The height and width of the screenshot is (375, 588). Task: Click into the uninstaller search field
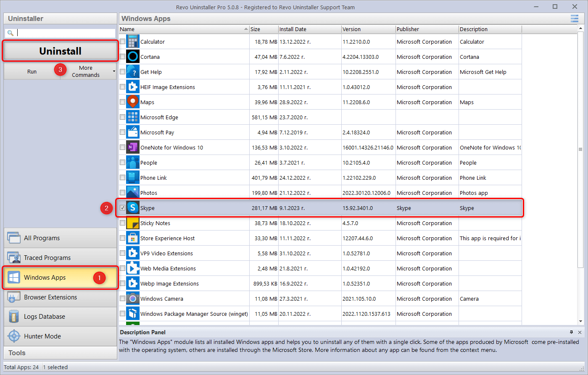65,33
